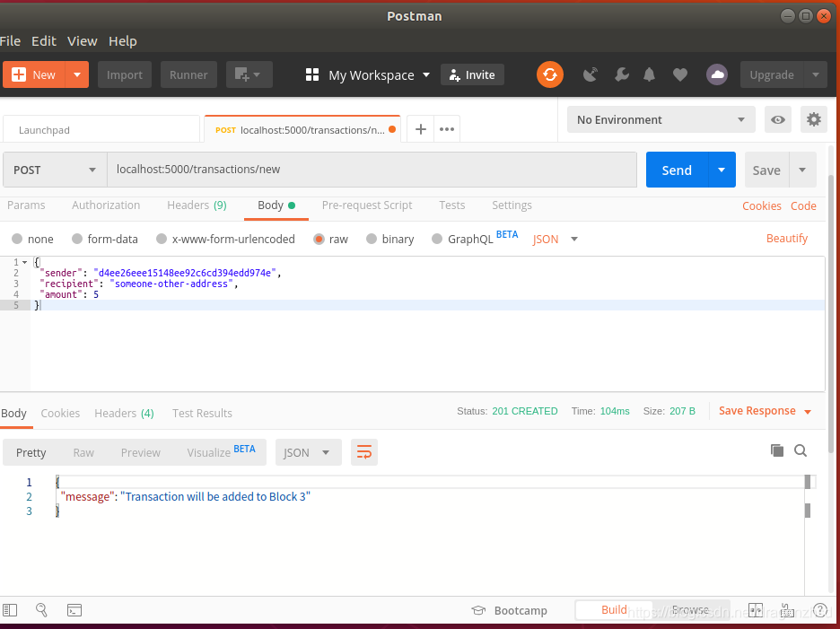Click the main window vertical scrollbar

(x=831, y=316)
